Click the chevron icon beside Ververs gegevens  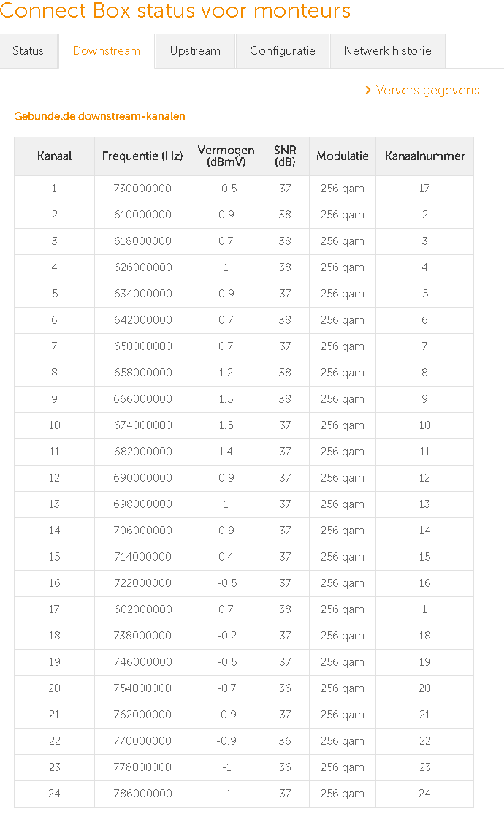[x=369, y=91]
